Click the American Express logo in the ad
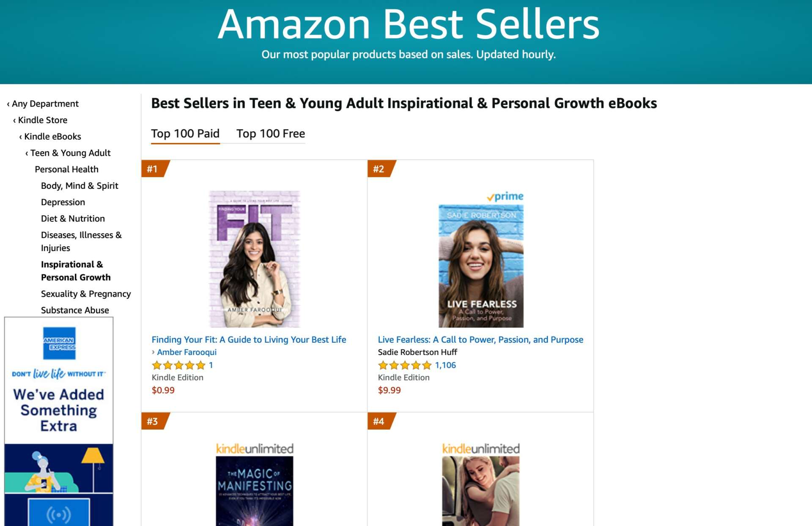This screenshot has width=812, height=526. click(x=59, y=343)
